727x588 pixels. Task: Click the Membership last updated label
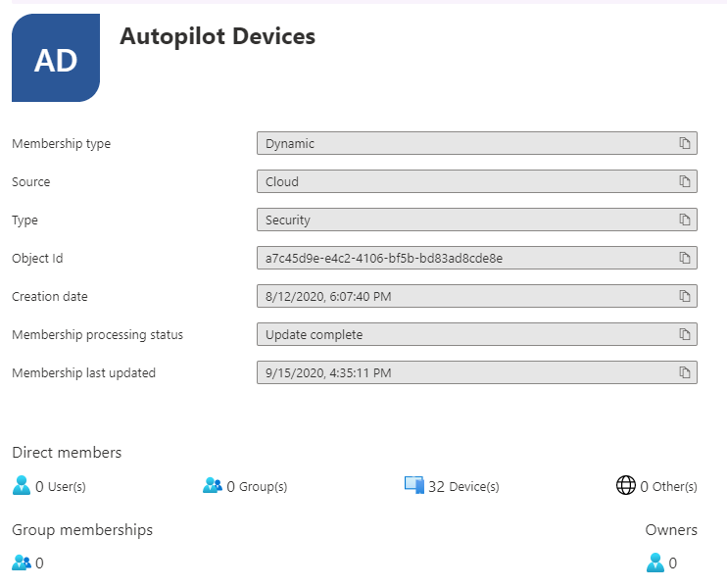(83, 372)
